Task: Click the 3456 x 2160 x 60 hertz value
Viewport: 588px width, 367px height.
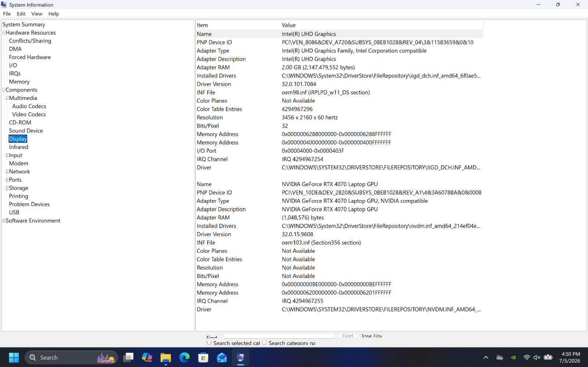Action: pos(310,118)
